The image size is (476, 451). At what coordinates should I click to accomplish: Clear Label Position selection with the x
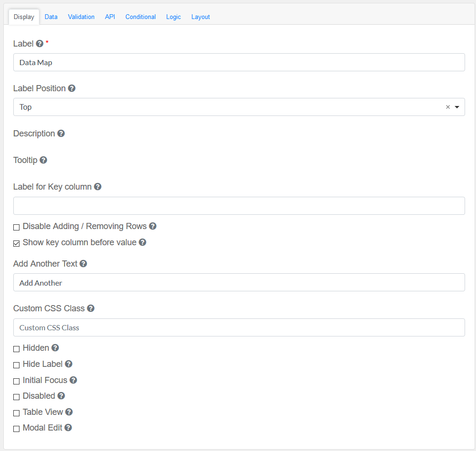pos(447,107)
